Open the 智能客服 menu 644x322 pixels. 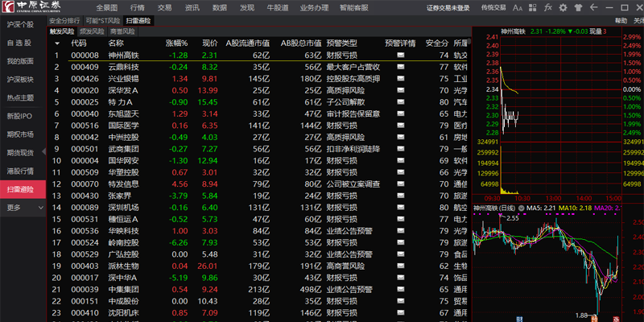pyautogui.click(x=354, y=8)
